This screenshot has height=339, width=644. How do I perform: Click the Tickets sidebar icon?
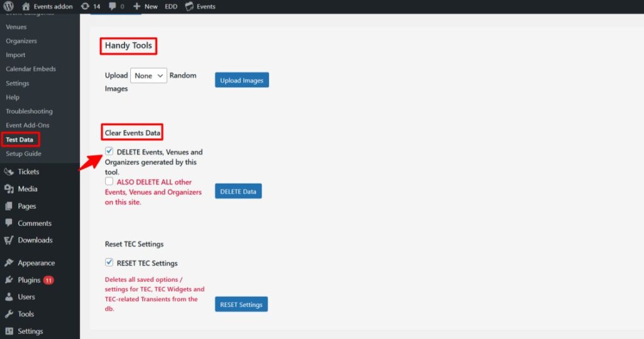coord(9,172)
